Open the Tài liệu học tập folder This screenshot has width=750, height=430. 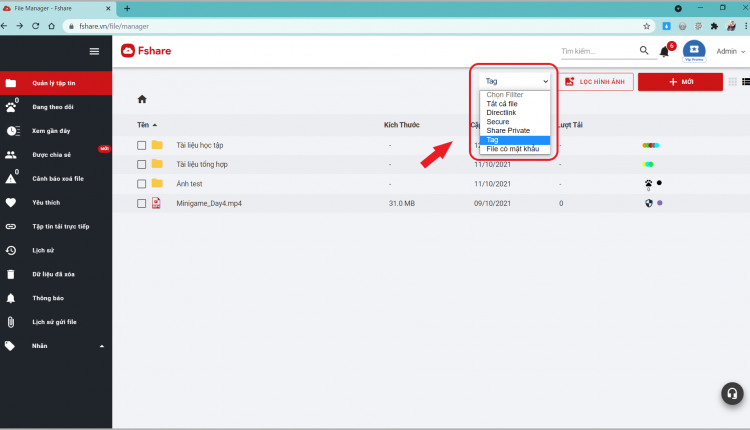click(x=199, y=145)
